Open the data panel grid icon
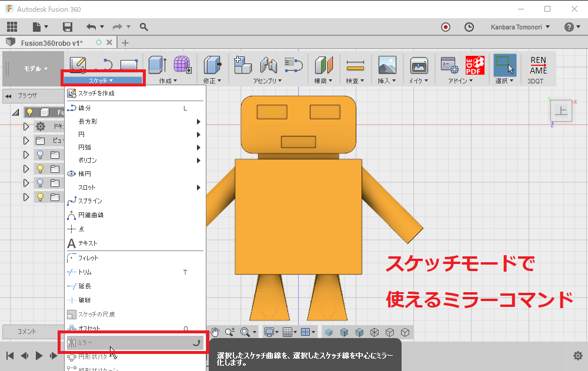Screen dimensions: 588x371 (x=12, y=26)
